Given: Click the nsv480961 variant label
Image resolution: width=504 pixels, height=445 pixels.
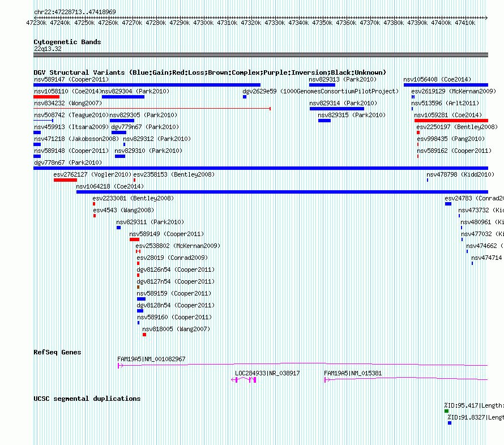Looking at the screenshot, I should point(482,222).
